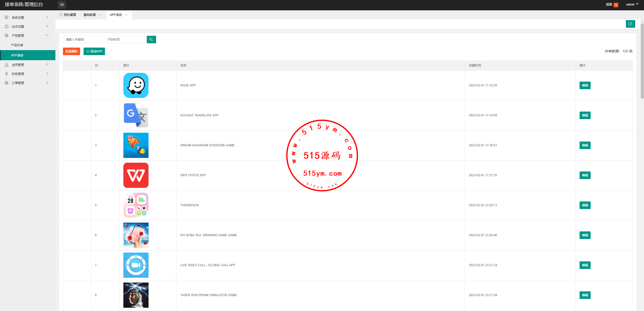Click the WPS Office app image
Image resolution: width=644 pixels, height=311 pixels.
(136, 175)
